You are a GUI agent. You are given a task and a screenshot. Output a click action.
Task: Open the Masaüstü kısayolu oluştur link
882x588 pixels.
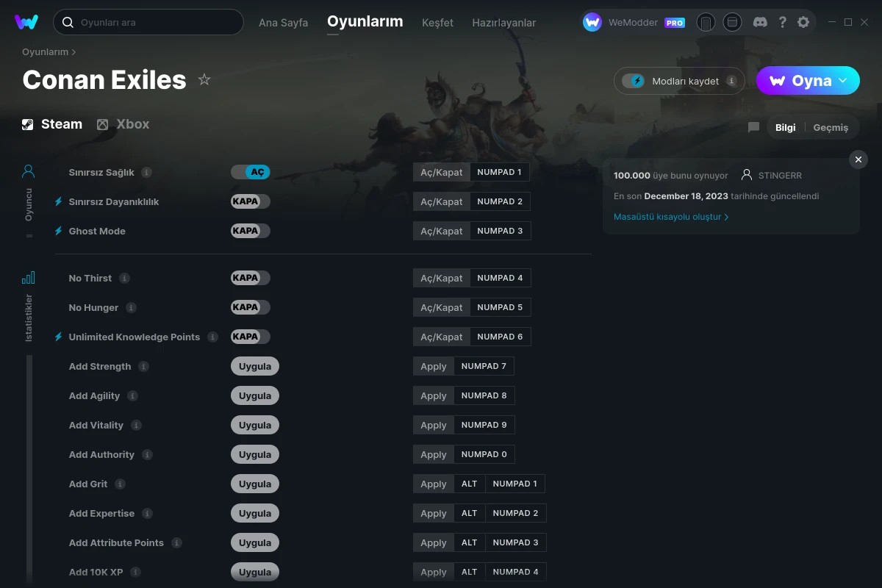click(671, 217)
